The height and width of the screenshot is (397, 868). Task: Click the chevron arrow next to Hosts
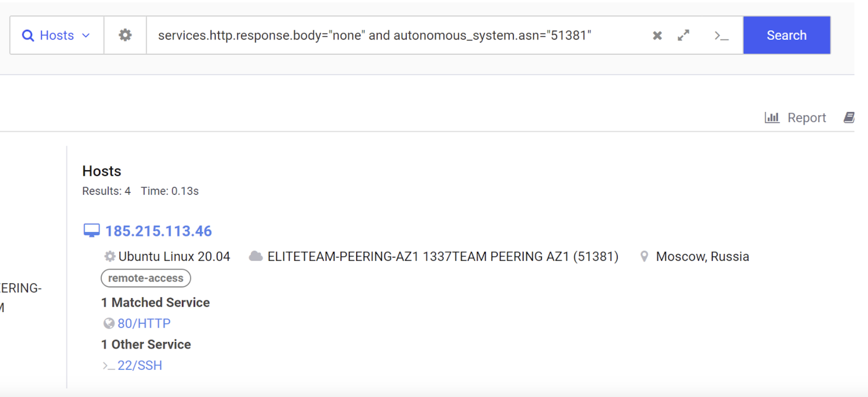(86, 35)
